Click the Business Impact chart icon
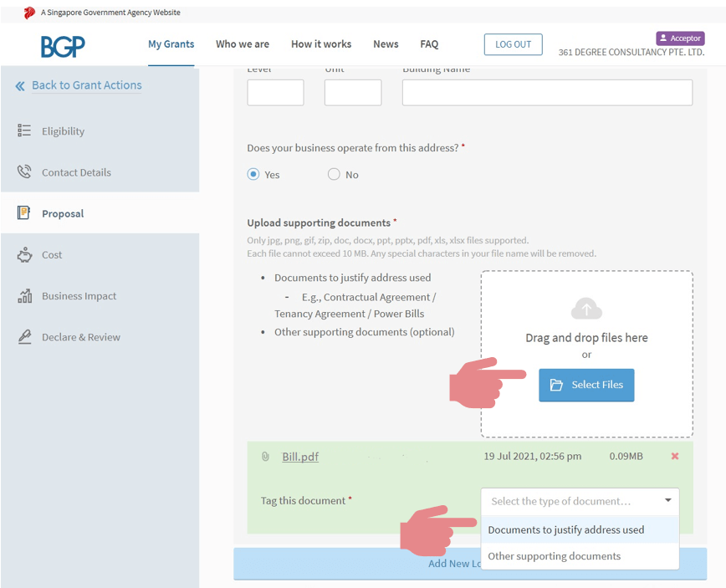The height and width of the screenshot is (588, 726). point(24,296)
